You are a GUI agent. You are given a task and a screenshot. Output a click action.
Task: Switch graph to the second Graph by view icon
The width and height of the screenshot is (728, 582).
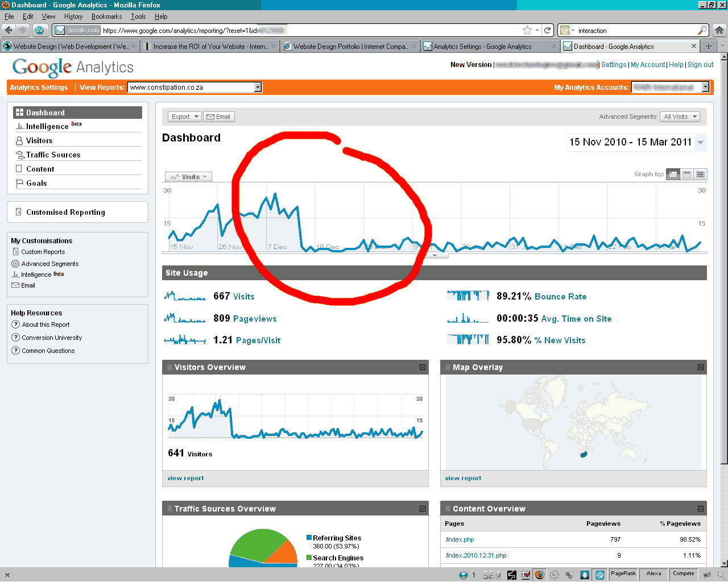[687, 174]
